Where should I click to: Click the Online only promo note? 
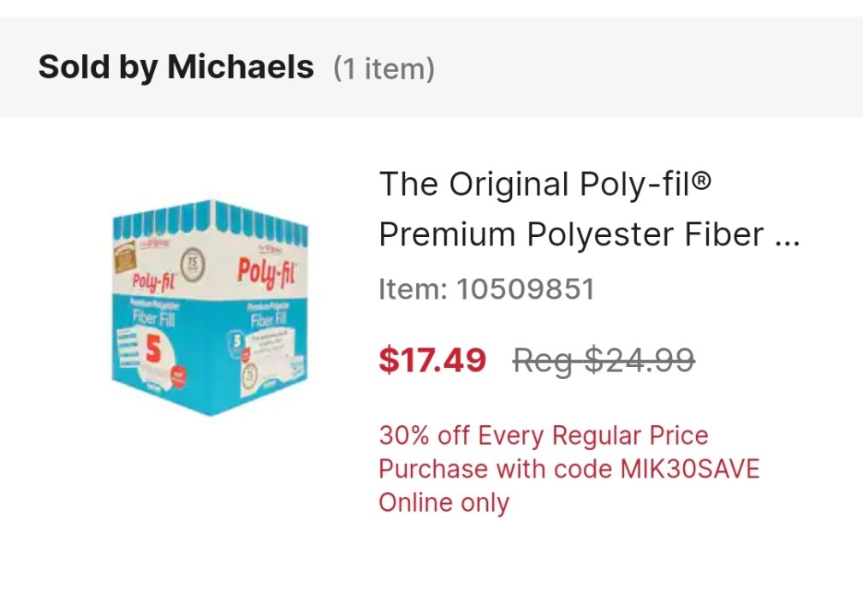(x=443, y=502)
